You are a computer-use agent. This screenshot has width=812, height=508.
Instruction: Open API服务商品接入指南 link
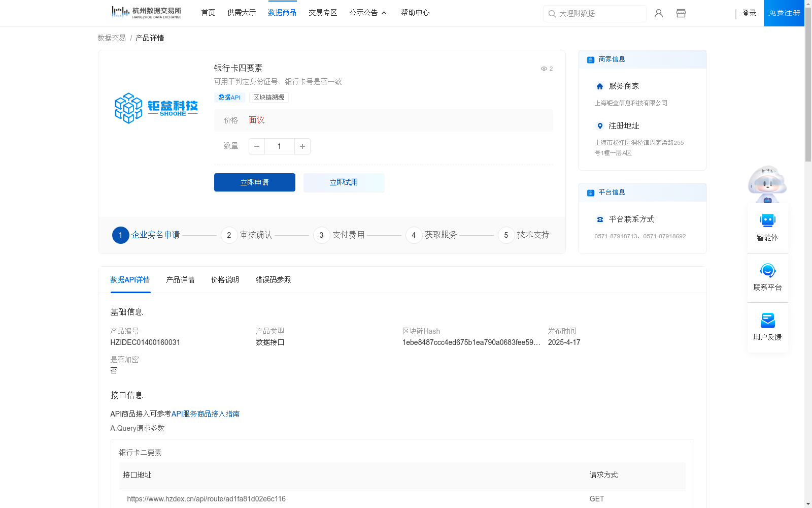(x=206, y=414)
